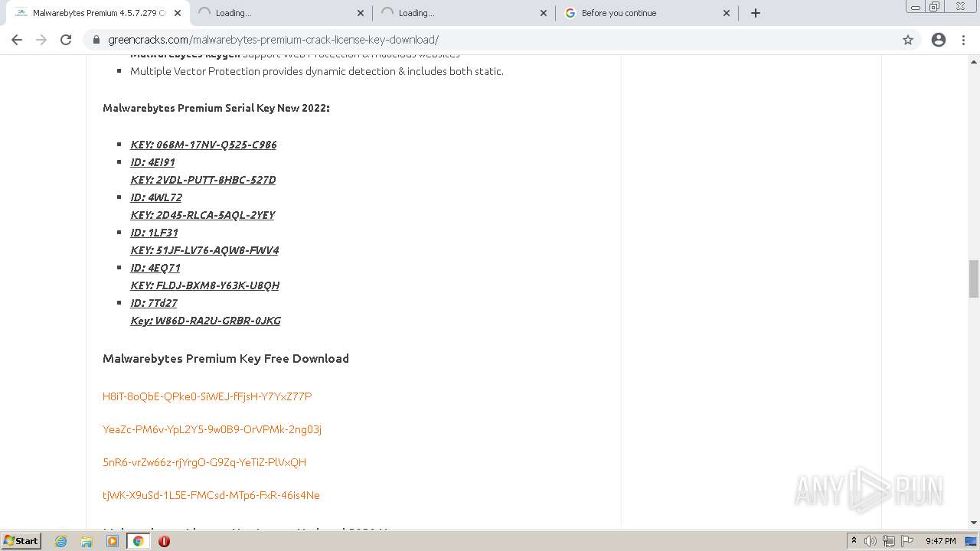Open the Windows Start menu
Viewport: 980px width, 551px height.
coord(21,541)
